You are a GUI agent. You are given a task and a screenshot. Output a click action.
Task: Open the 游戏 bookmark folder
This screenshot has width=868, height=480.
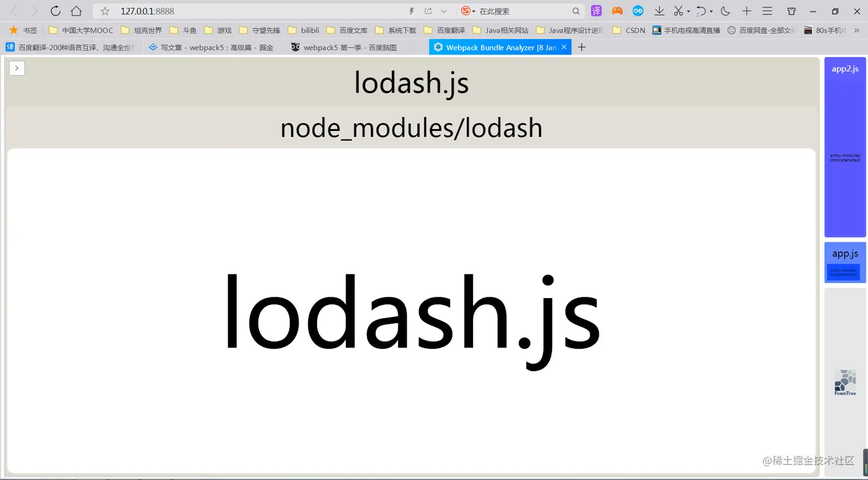pos(218,30)
